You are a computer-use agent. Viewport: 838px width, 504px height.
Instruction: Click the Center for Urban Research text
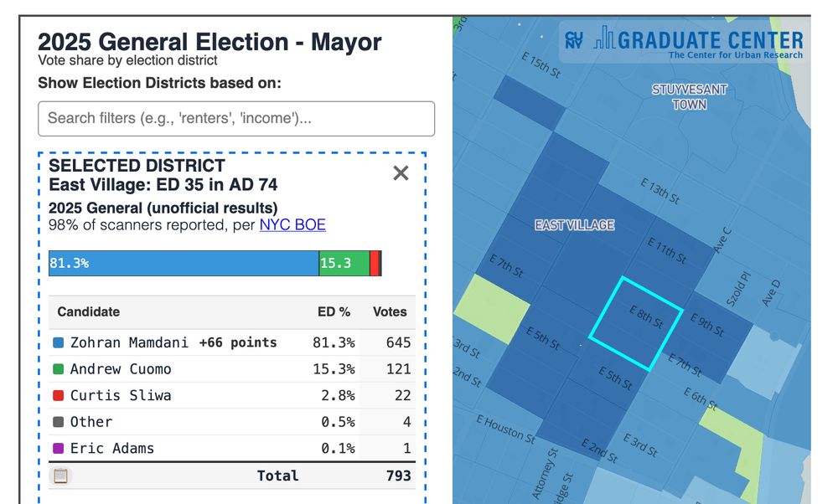[x=735, y=55]
